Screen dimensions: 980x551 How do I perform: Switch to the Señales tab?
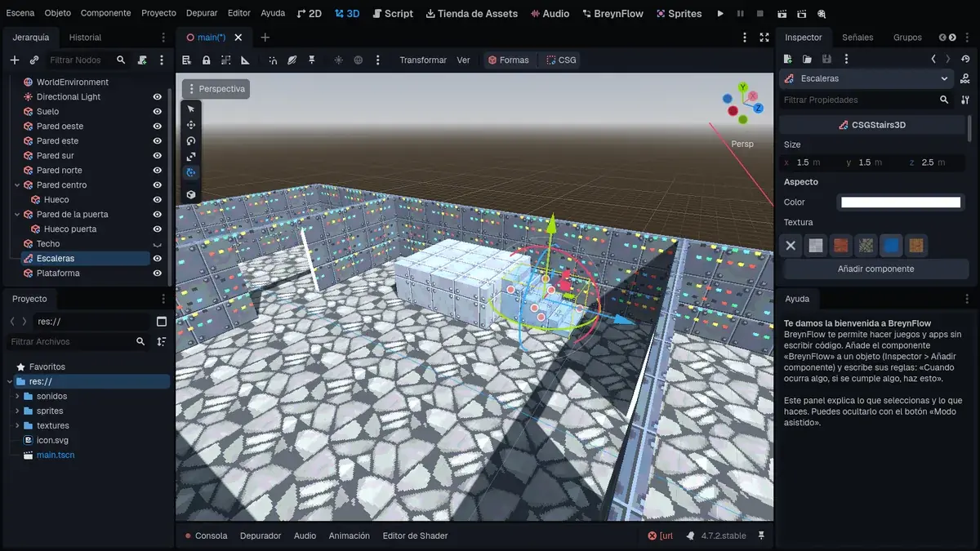point(857,38)
